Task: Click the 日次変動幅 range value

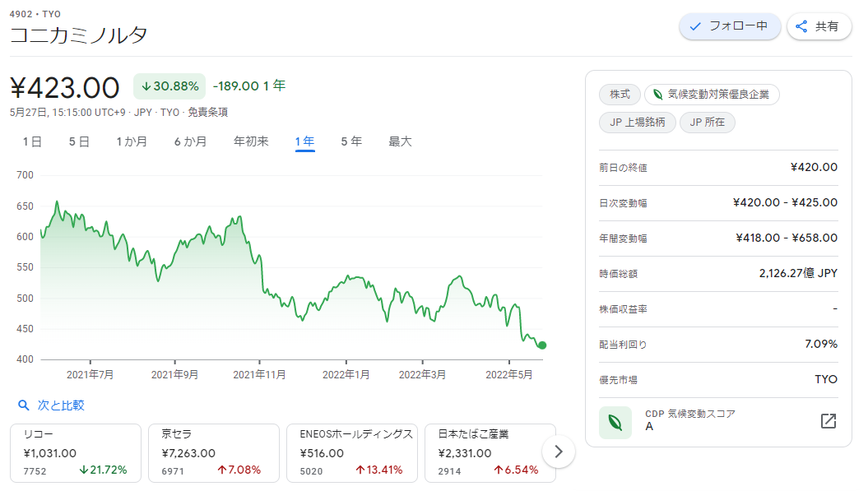Action: (x=785, y=202)
